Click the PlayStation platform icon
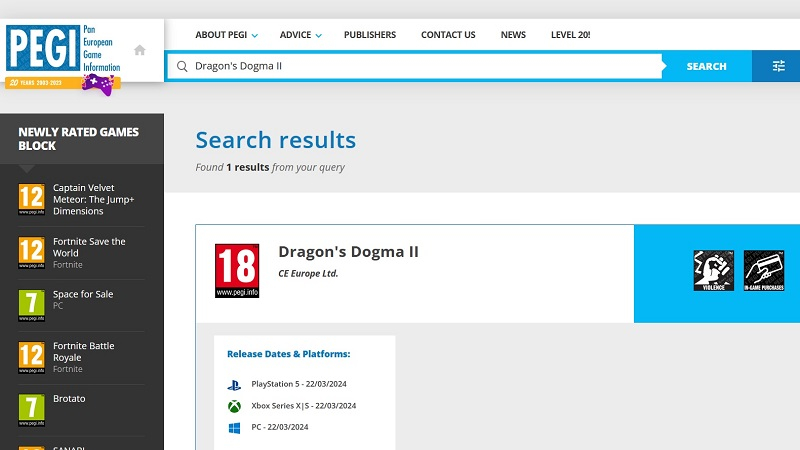The height and width of the screenshot is (450, 800). click(x=234, y=384)
